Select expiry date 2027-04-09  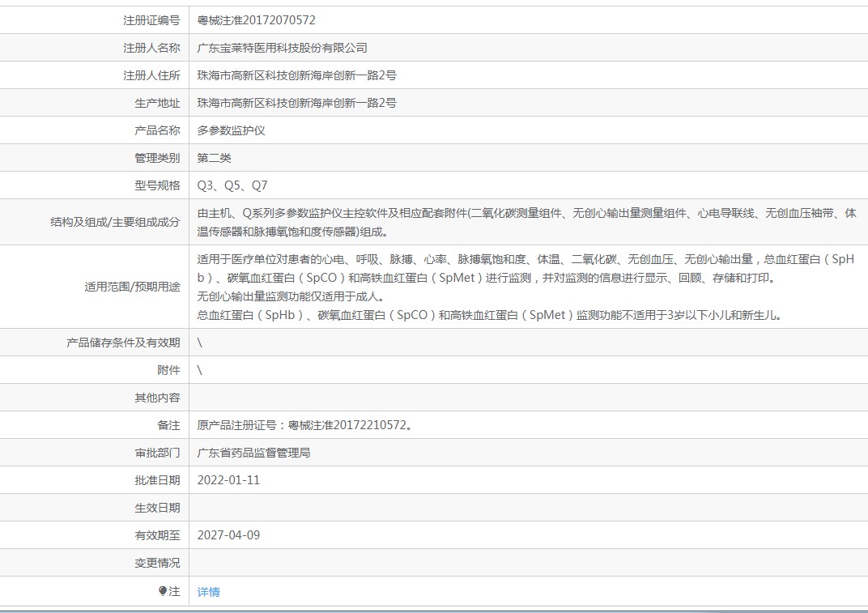tap(228, 535)
